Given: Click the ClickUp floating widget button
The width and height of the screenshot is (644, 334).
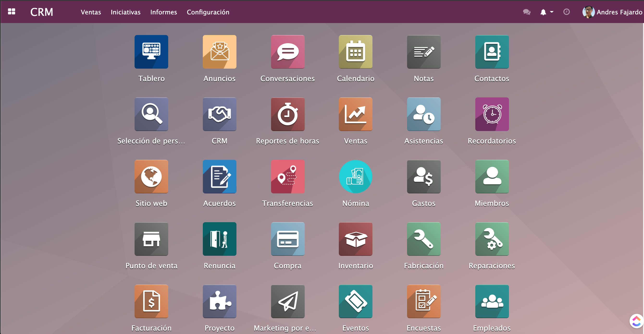Looking at the screenshot, I should pyautogui.click(x=636, y=321).
